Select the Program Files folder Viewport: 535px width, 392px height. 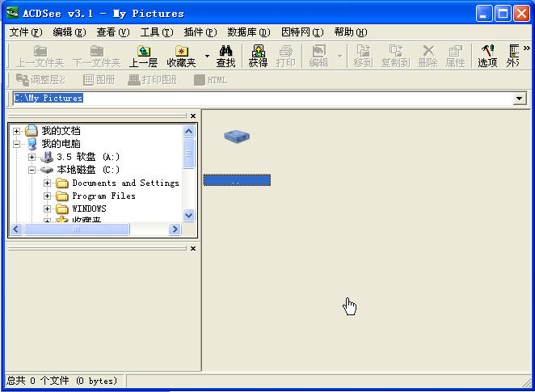click(103, 196)
